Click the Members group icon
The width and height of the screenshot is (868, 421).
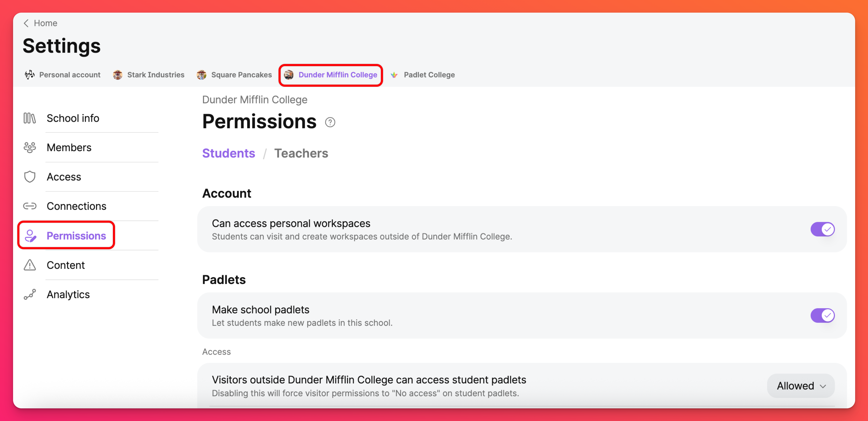30,148
